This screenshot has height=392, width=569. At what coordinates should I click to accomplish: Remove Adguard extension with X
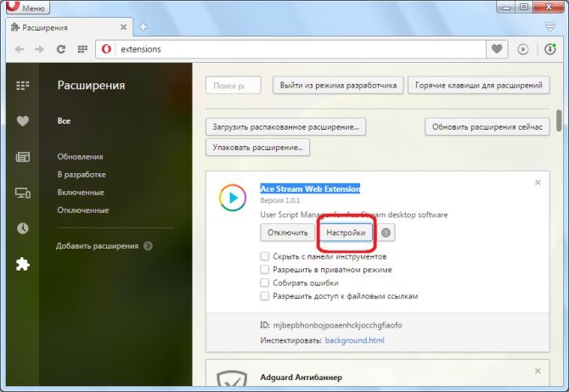[538, 371]
